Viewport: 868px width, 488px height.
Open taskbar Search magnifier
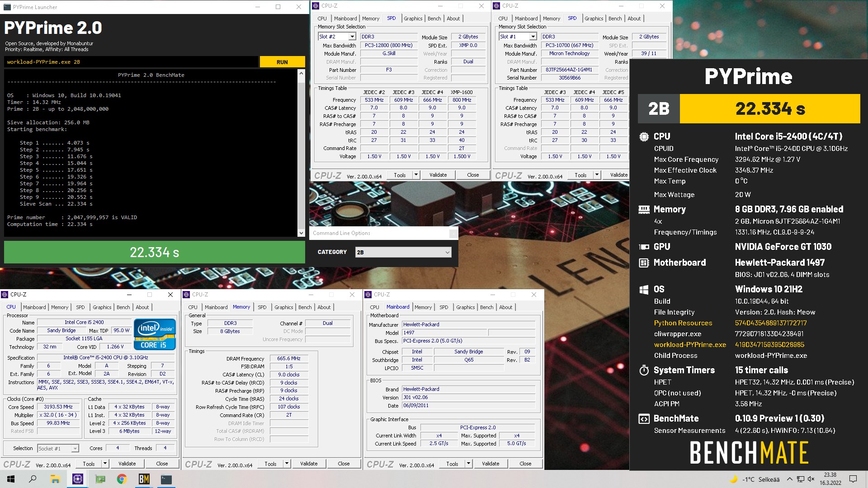33,479
